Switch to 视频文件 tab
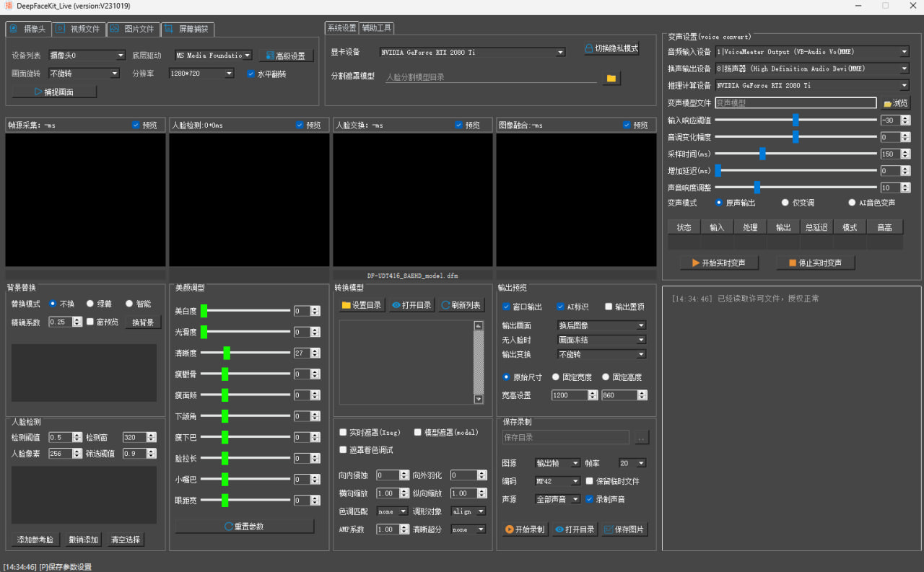 pyautogui.click(x=78, y=29)
